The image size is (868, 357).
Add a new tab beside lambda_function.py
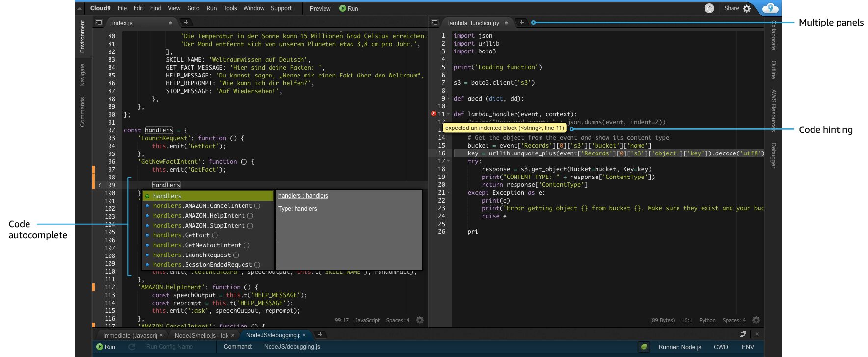click(522, 22)
